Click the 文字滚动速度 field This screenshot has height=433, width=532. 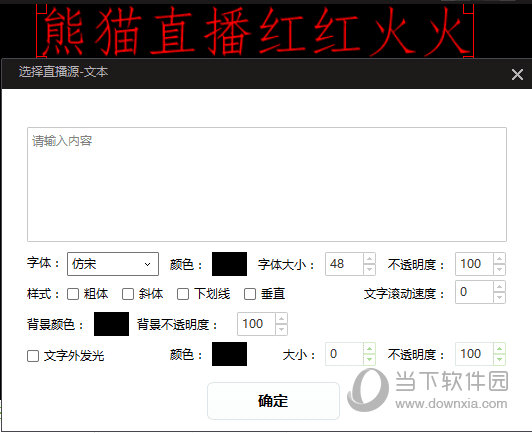coord(474,292)
